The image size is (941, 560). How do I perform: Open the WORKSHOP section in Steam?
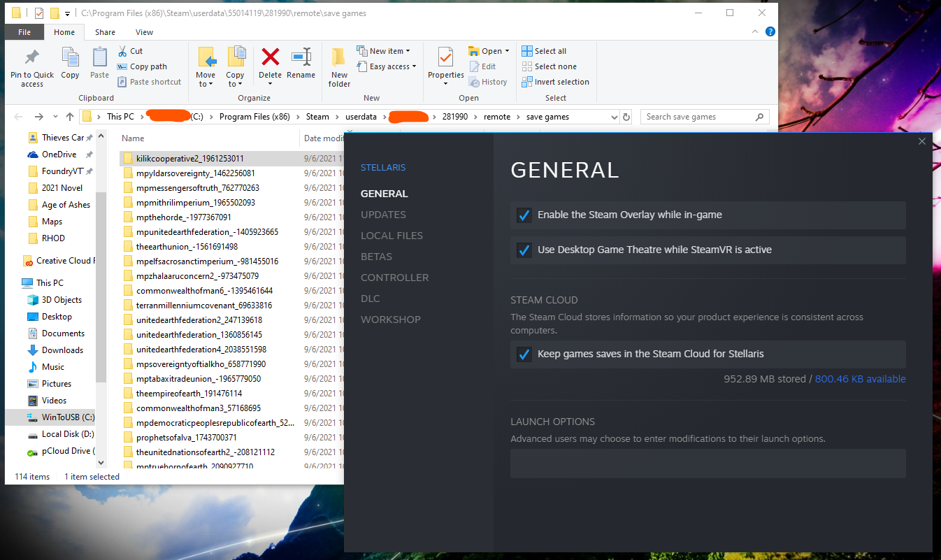click(391, 320)
